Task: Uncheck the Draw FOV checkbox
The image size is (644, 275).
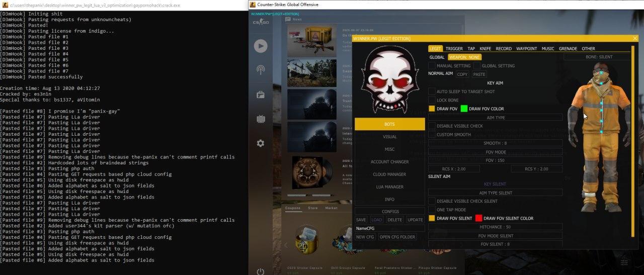Action: 432,109
